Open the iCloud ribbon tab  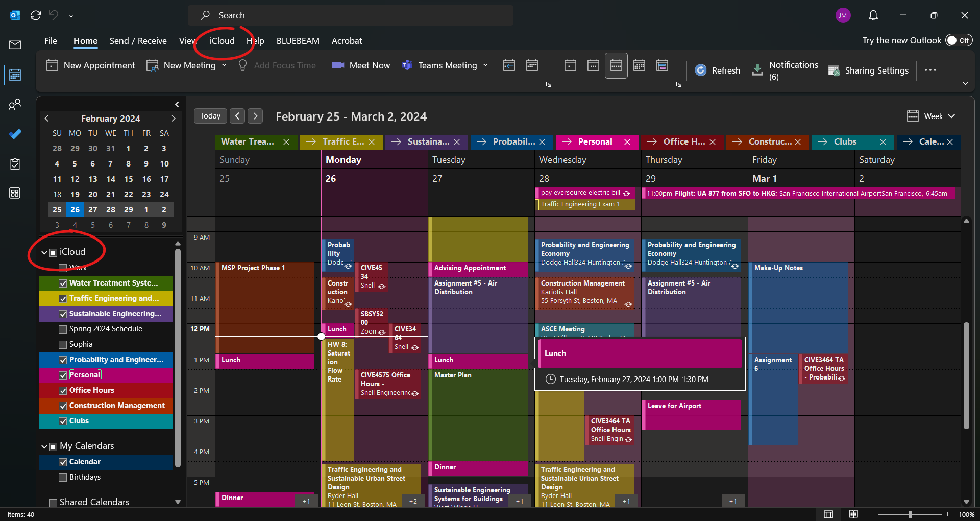(x=222, y=41)
